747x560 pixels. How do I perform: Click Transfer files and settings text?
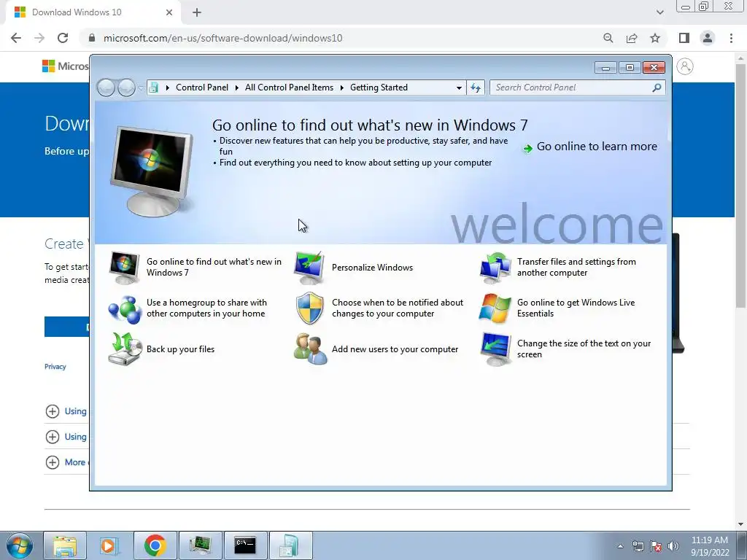(576, 267)
